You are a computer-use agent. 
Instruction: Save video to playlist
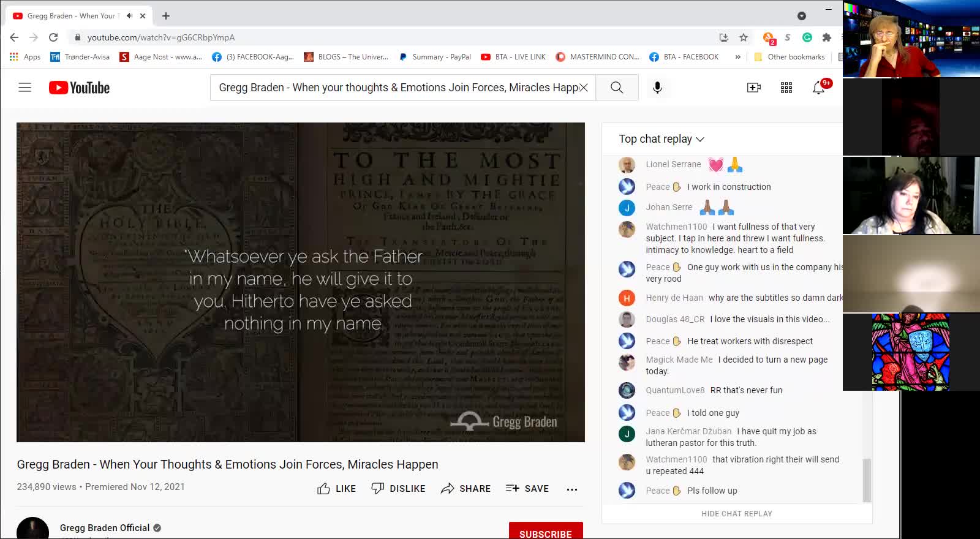click(x=527, y=488)
